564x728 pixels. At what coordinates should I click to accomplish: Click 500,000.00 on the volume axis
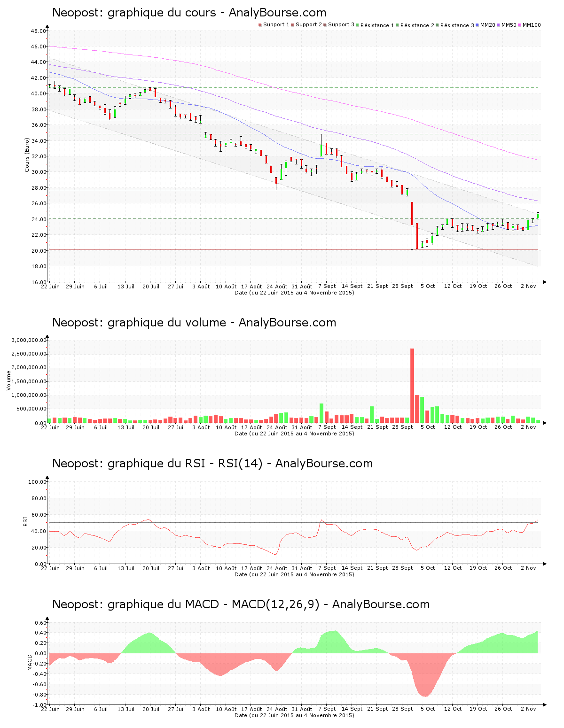[31, 409]
